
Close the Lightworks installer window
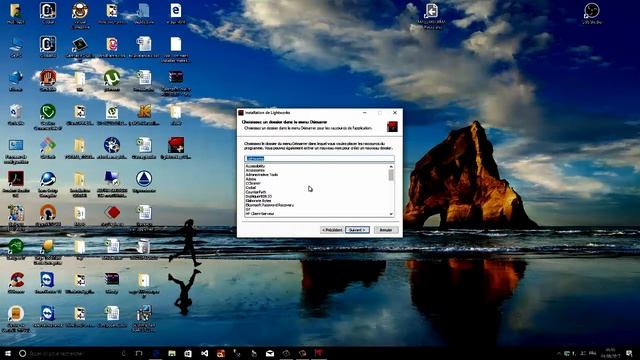395,113
